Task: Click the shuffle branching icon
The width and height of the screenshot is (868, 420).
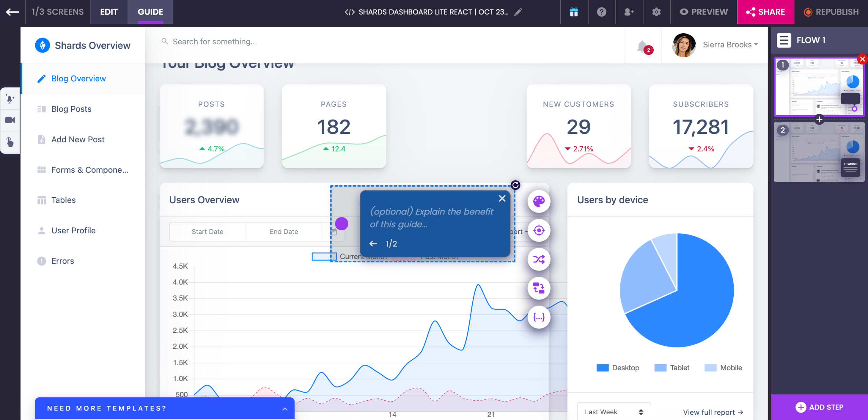Action: tap(538, 259)
